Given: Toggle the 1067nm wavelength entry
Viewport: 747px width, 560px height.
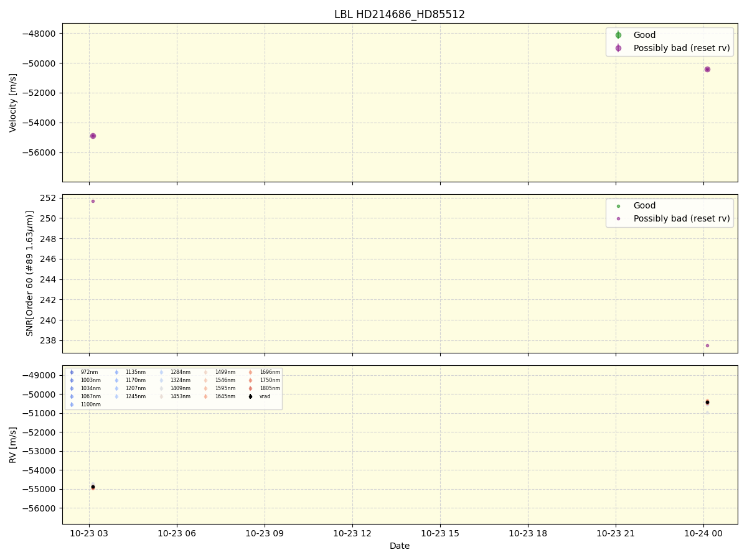Looking at the screenshot, I should [71, 396].
